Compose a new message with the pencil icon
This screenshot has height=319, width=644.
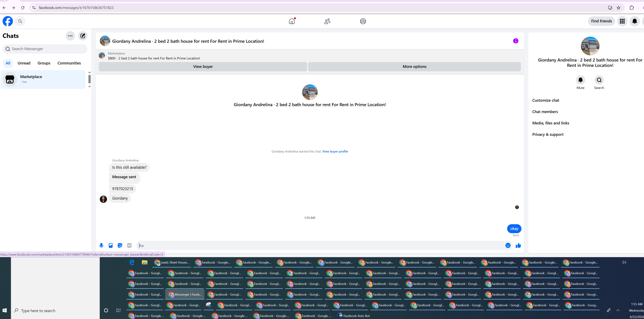point(83,36)
